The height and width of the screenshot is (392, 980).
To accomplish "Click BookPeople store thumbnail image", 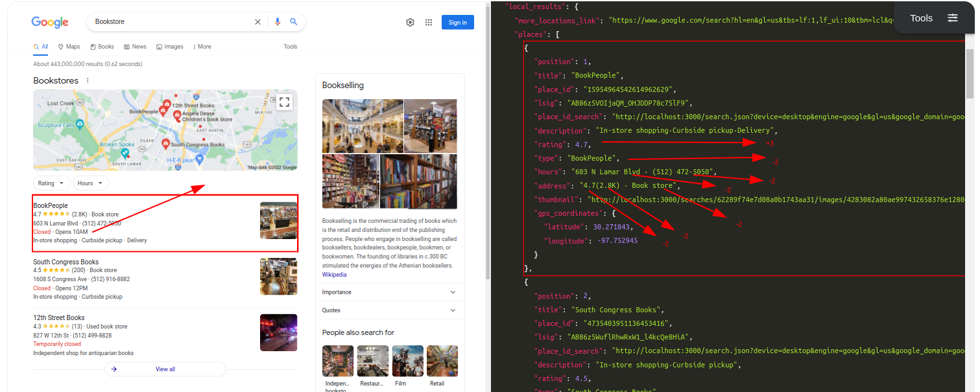I will coord(279,220).
